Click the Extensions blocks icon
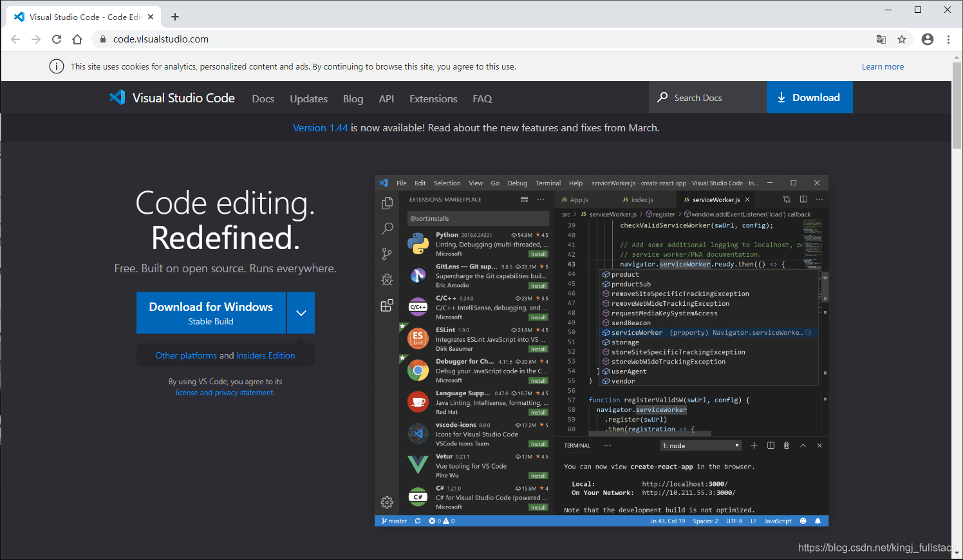Image resolution: width=963 pixels, height=560 pixels. point(387,305)
